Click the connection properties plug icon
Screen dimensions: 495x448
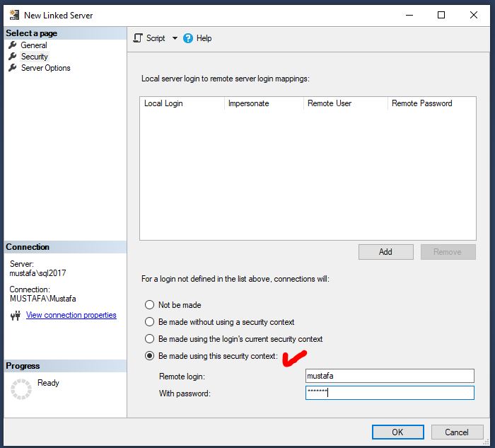tap(16, 316)
